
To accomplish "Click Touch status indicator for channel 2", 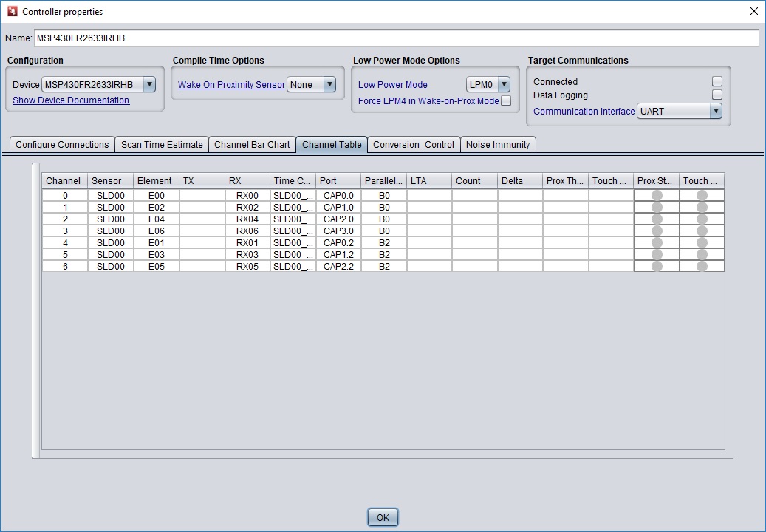I will tap(702, 219).
